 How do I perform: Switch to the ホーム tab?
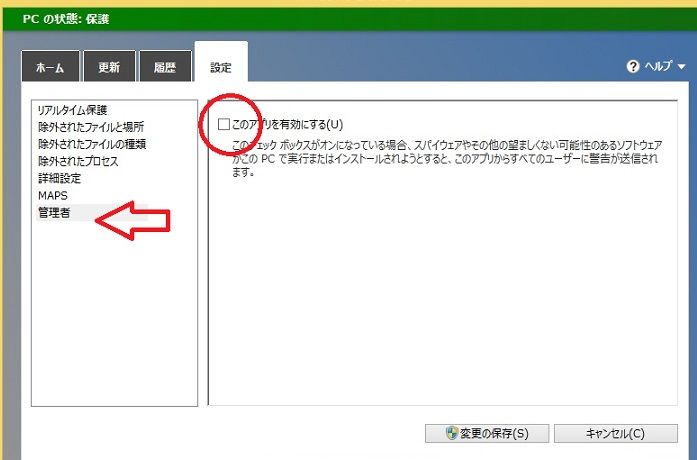(50, 67)
